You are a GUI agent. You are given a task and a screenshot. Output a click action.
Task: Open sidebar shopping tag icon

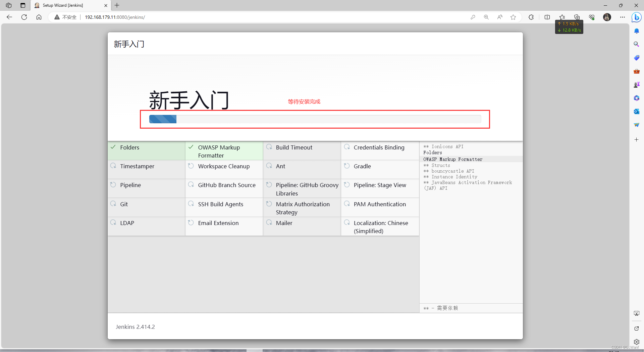[636, 58]
